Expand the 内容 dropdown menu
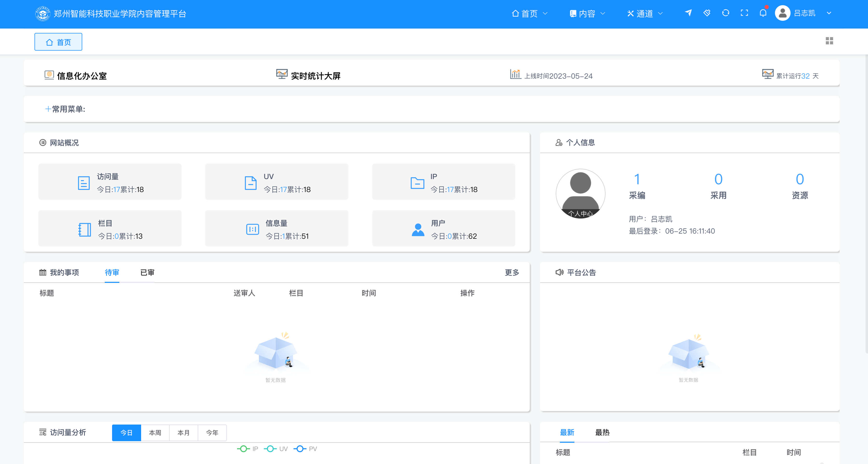The width and height of the screenshot is (868, 464). click(587, 13)
